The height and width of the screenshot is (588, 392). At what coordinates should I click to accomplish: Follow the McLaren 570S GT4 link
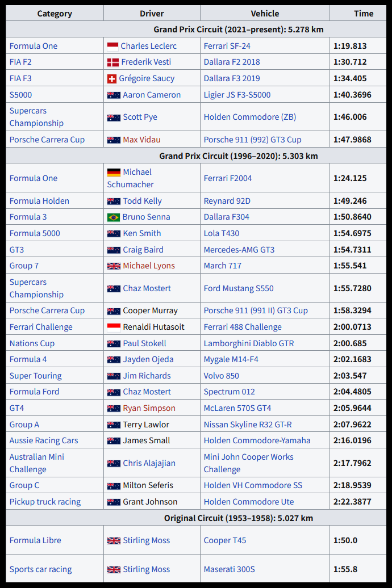237,409
